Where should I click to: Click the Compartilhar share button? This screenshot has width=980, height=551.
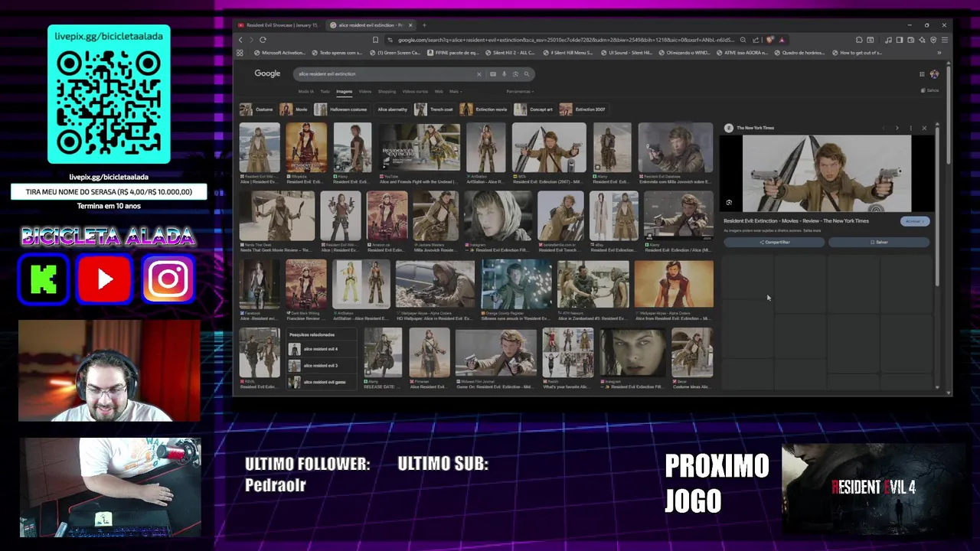click(774, 242)
